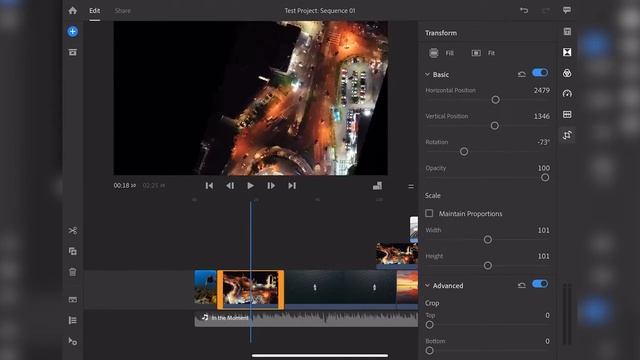Tap the blue add media plus button
Image resolution: width=640 pixels, height=360 pixels.
[x=73, y=31]
